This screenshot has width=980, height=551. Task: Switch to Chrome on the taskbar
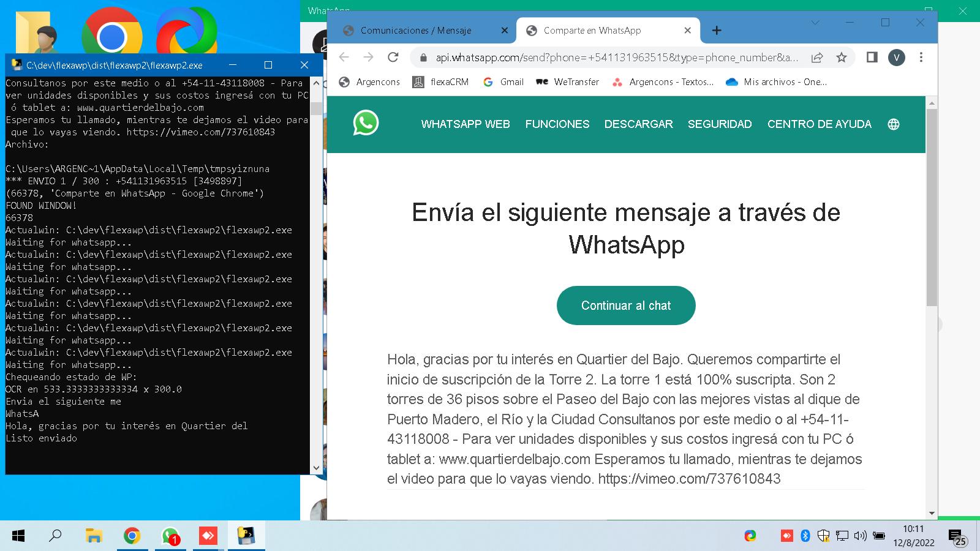coord(132,536)
